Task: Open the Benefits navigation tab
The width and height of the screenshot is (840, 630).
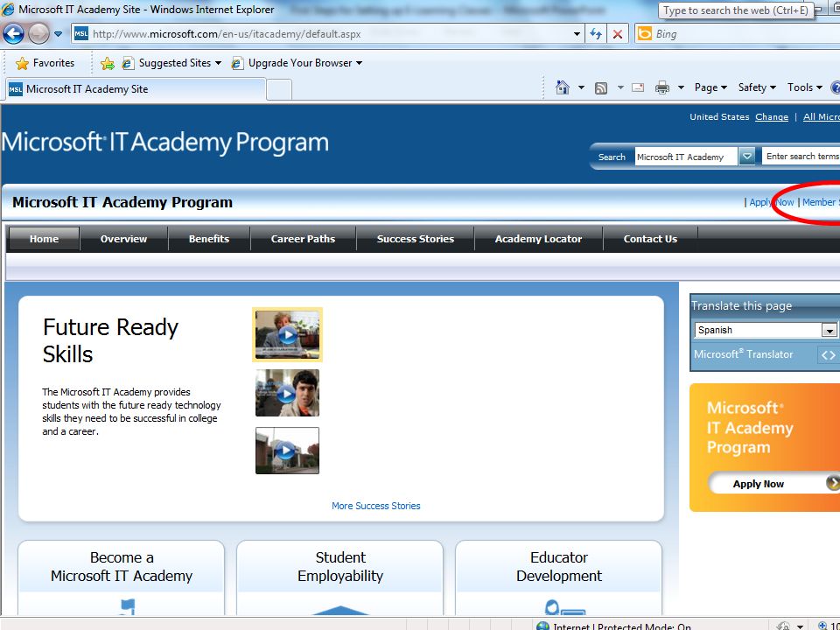Action: pos(209,239)
